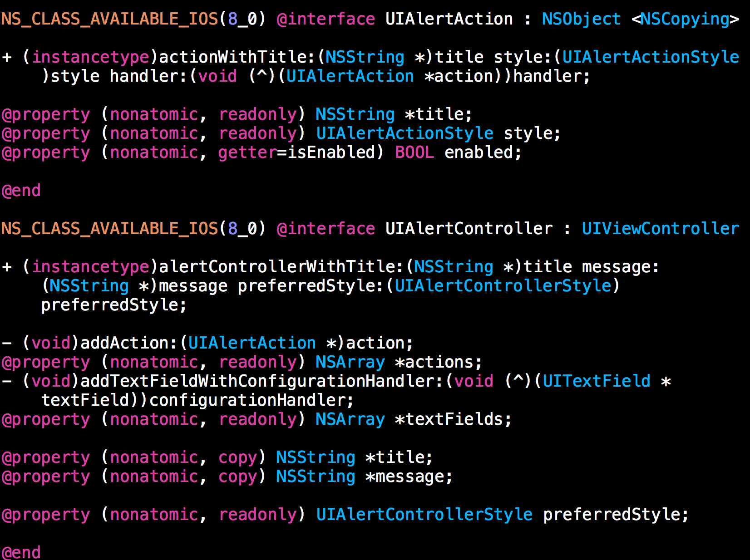This screenshot has width=750, height=560.
Task: Click preferredStyle; in the last readonly property
Action: [616, 515]
